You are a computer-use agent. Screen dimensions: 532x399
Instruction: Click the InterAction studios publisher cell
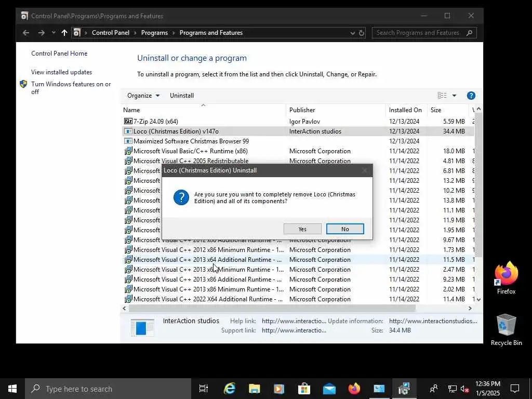315,131
